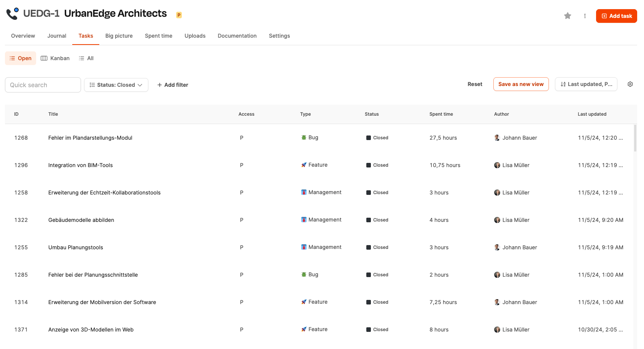644x349 pixels.
Task: Expand the Status: Closed filter dropdown
Action: [x=116, y=85]
